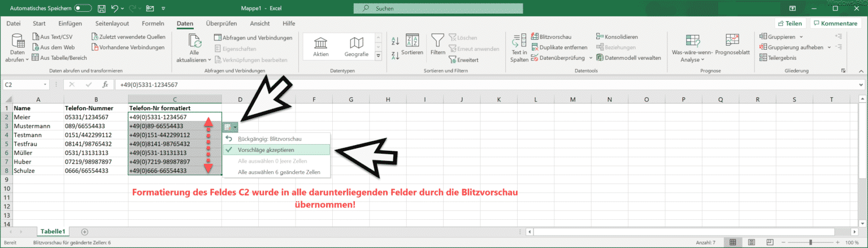The height and width of the screenshot is (248, 868).
Task: Open the Datenüberprüfung dropdown arrow
Action: click(x=591, y=58)
